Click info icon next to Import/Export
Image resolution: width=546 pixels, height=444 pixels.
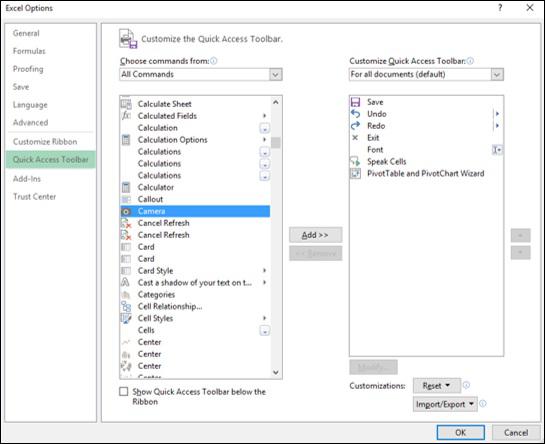[x=483, y=404]
